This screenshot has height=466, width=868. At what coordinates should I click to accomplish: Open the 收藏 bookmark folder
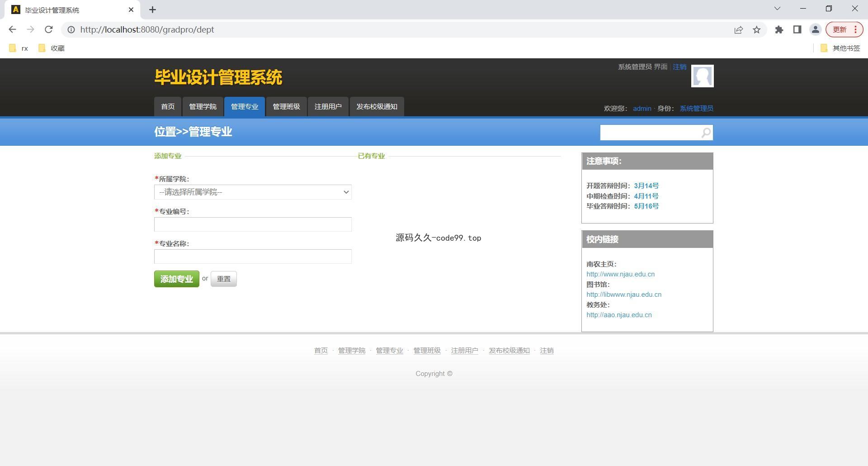pos(52,48)
